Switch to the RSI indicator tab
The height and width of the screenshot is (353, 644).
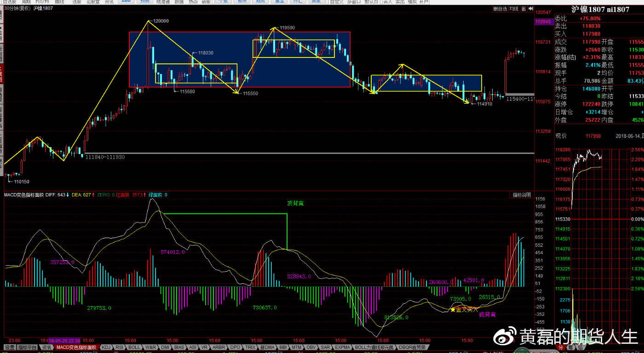119,347
